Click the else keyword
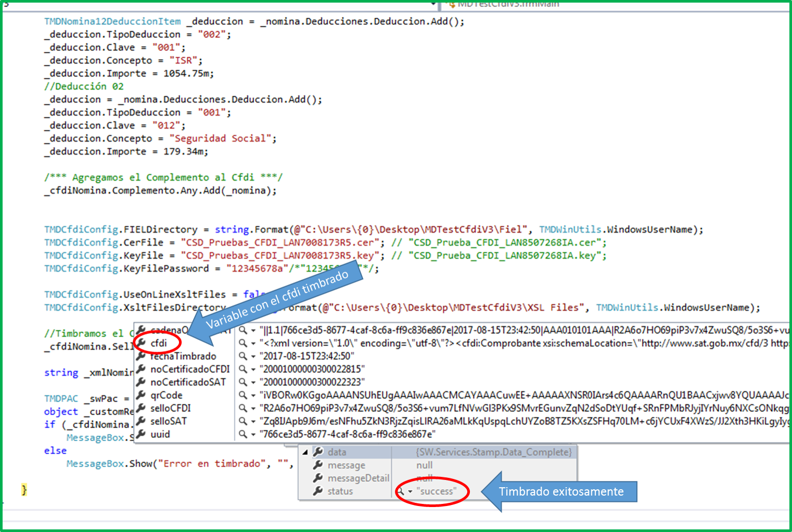792x532 pixels. coord(55,450)
